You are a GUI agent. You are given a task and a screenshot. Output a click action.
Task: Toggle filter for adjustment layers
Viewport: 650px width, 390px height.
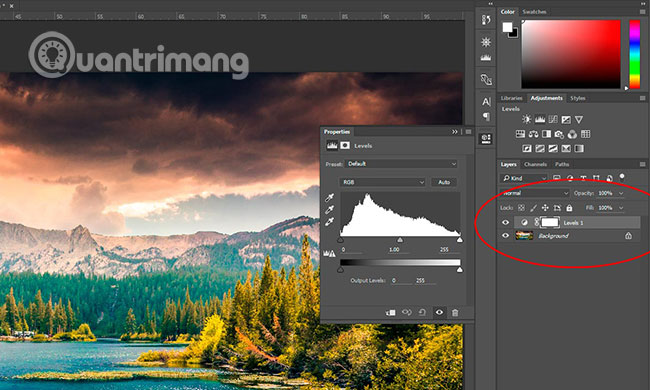coord(570,178)
